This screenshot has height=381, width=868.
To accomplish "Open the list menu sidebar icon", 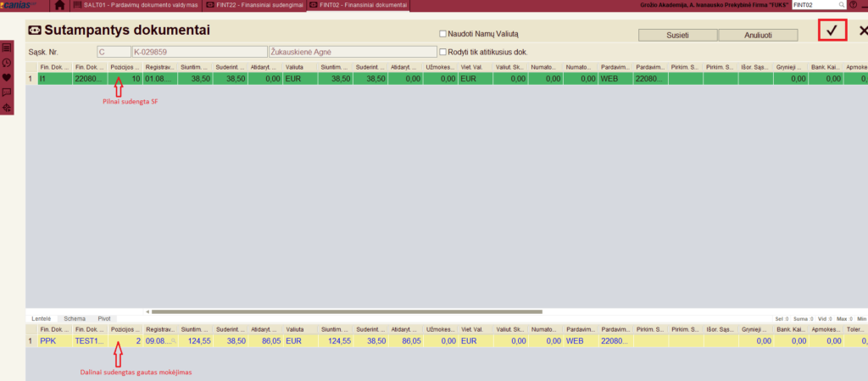I will point(7,48).
